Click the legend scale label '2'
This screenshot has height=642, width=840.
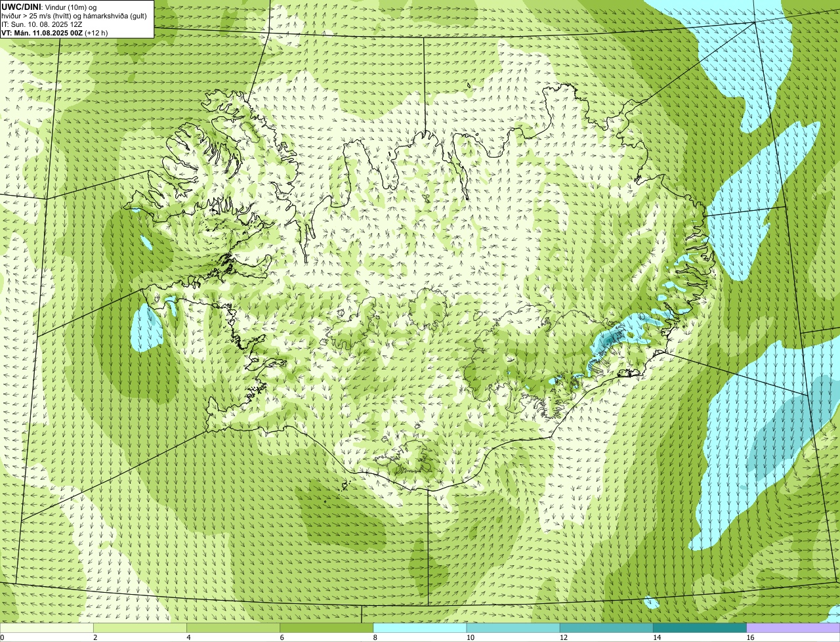pyautogui.click(x=95, y=637)
